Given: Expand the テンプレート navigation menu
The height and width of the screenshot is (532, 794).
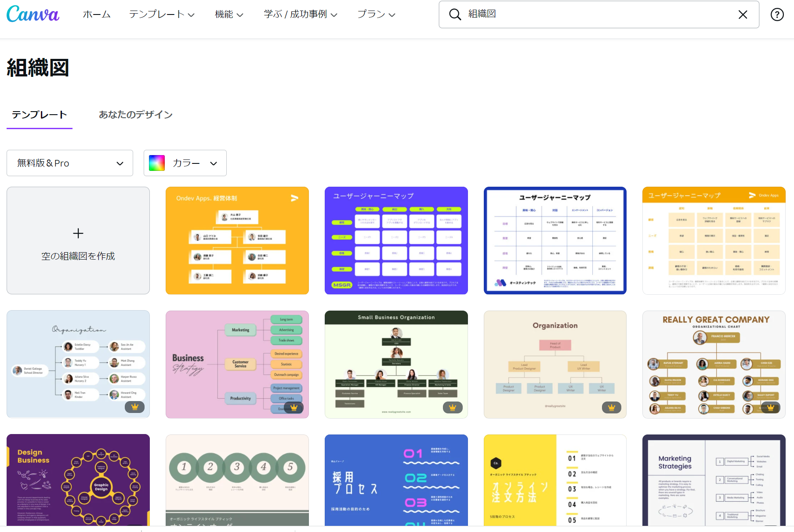Looking at the screenshot, I should [161, 14].
